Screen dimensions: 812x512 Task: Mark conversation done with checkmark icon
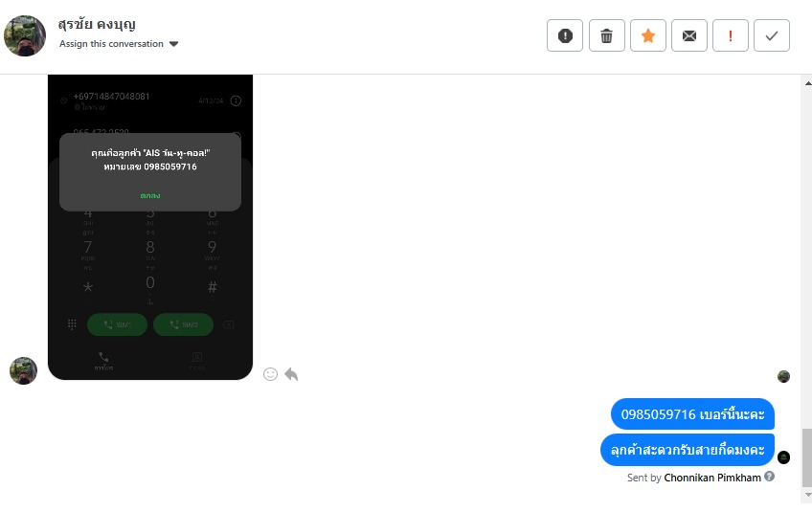pyautogui.click(x=772, y=35)
